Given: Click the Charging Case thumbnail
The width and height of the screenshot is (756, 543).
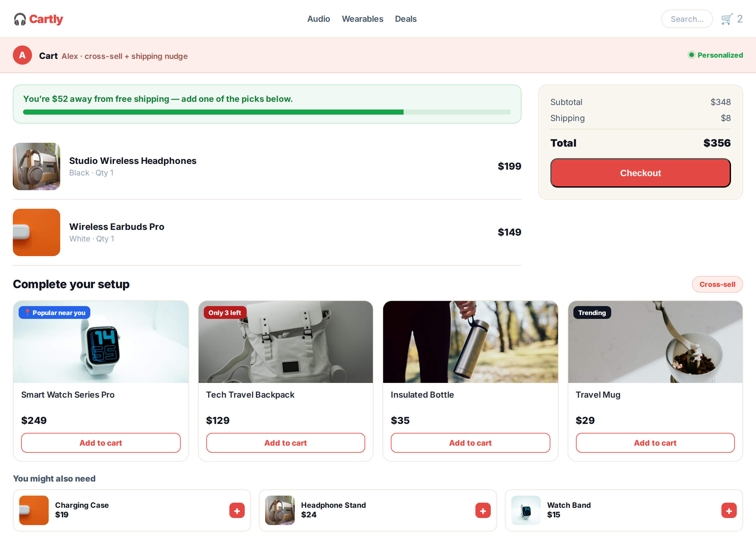Looking at the screenshot, I should [x=34, y=510].
